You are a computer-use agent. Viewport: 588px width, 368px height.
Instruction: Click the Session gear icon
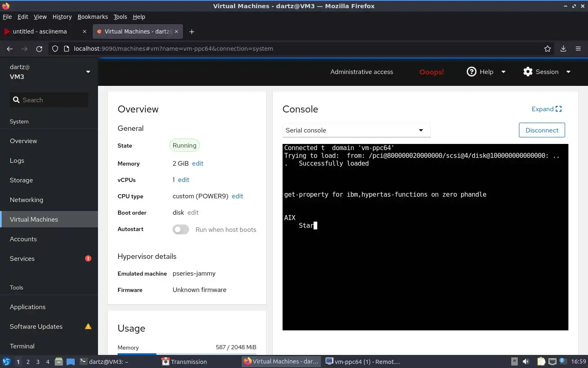(528, 72)
